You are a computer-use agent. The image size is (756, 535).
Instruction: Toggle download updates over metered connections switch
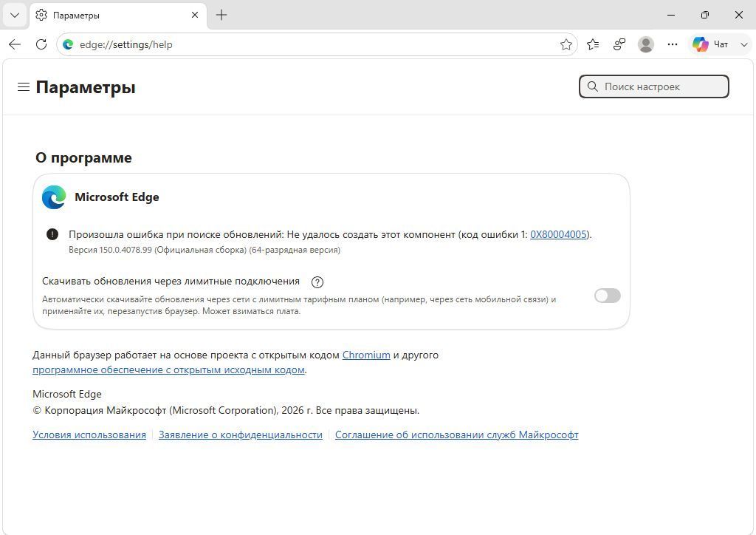pyautogui.click(x=607, y=296)
